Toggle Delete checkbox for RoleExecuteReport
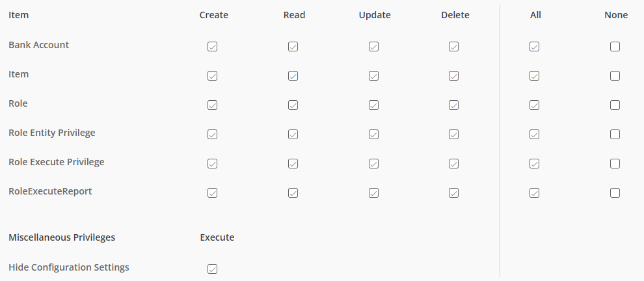Screen dimensions: 644x281 [x=453, y=193]
